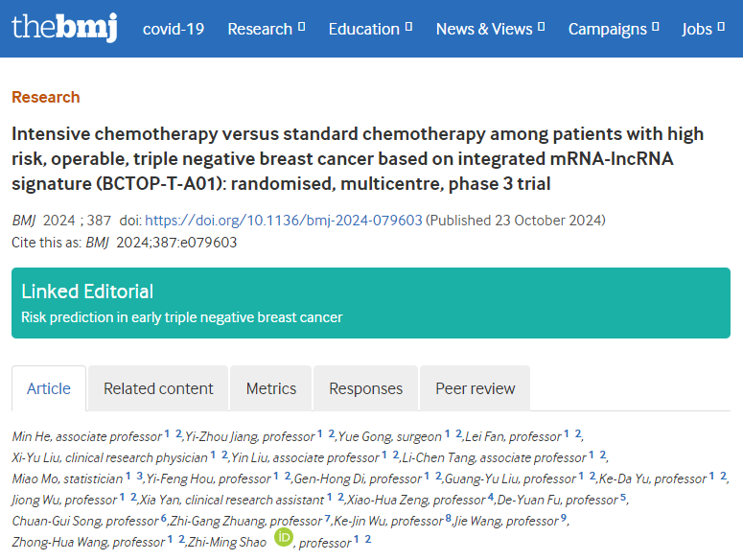Select the Article tab
Image resolution: width=743 pixels, height=560 pixels.
tap(49, 388)
